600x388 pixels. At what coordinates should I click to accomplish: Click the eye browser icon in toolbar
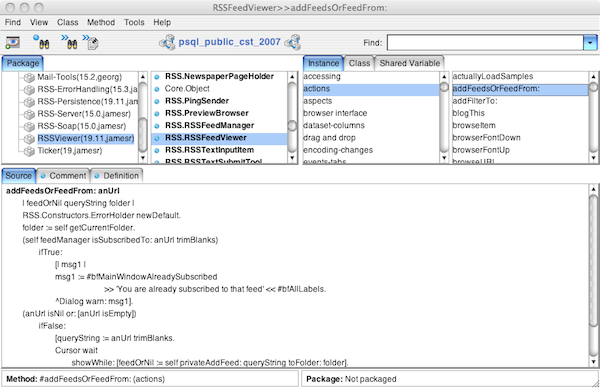pos(12,42)
